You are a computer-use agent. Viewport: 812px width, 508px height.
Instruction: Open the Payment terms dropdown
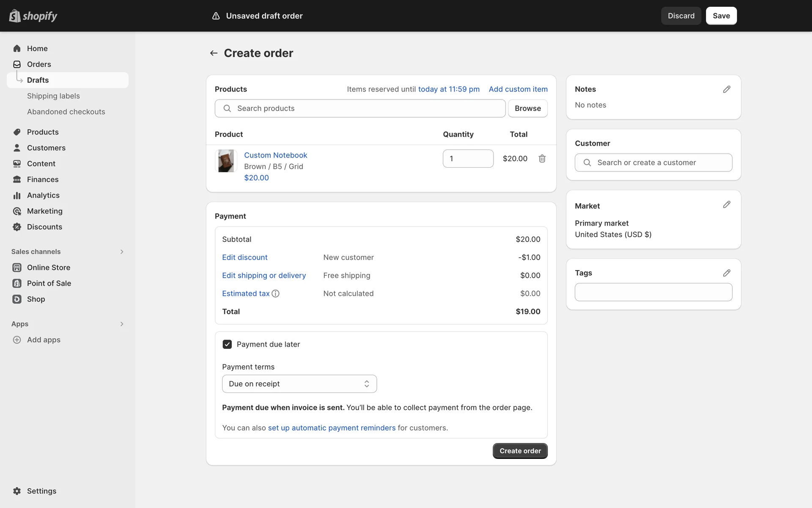click(x=299, y=384)
